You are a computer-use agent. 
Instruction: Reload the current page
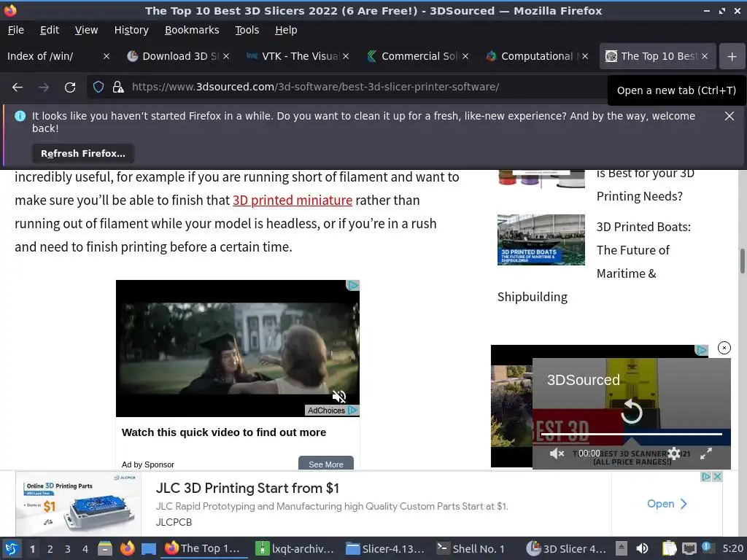click(70, 87)
